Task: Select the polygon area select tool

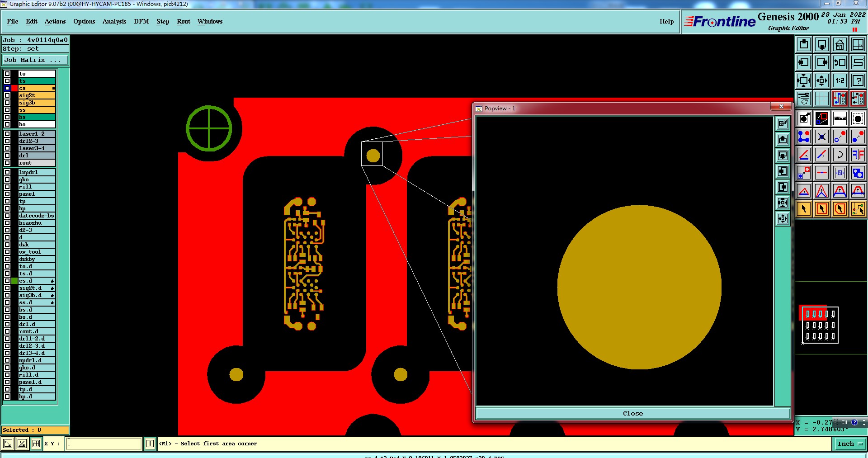Action: (840, 209)
